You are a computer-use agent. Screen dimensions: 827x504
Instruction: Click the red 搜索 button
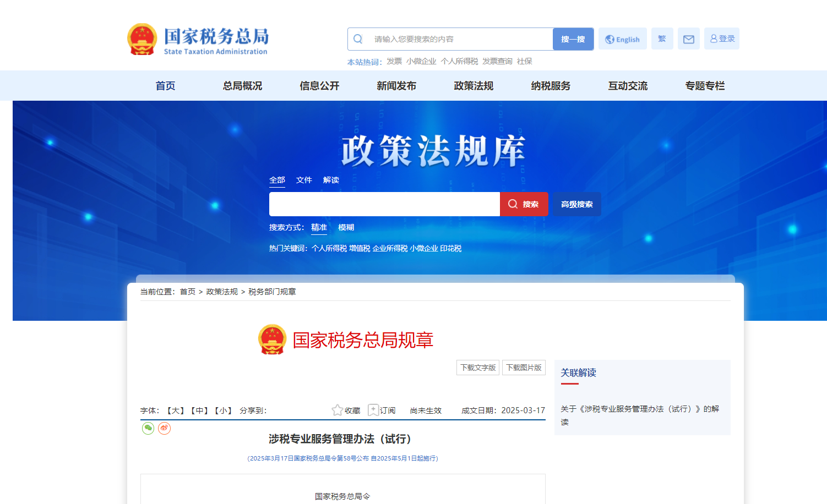524,204
